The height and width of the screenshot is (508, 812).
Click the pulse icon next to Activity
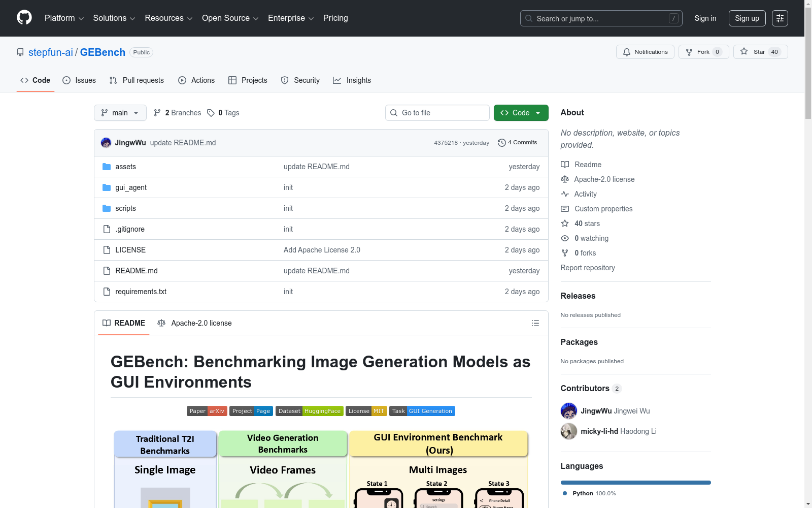tap(565, 194)
